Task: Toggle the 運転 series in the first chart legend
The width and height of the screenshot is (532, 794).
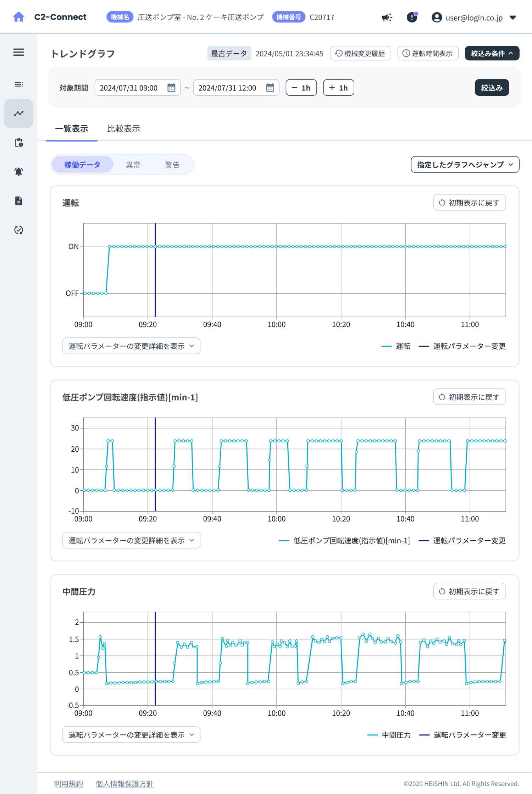Action: 396,346
